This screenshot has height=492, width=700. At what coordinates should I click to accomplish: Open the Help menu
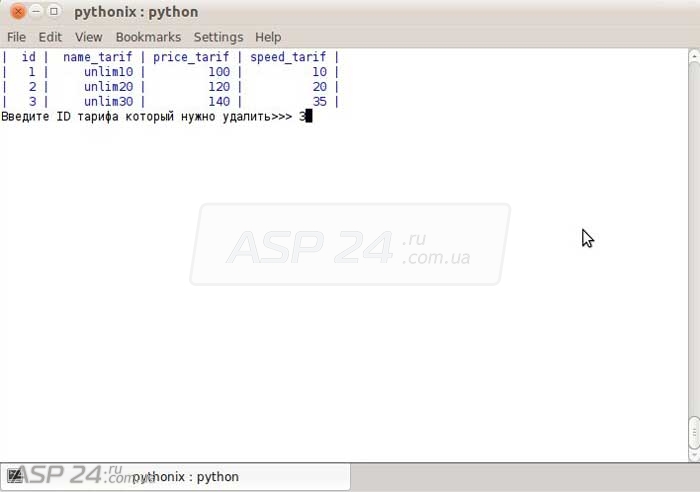click(x=268, y=37)
